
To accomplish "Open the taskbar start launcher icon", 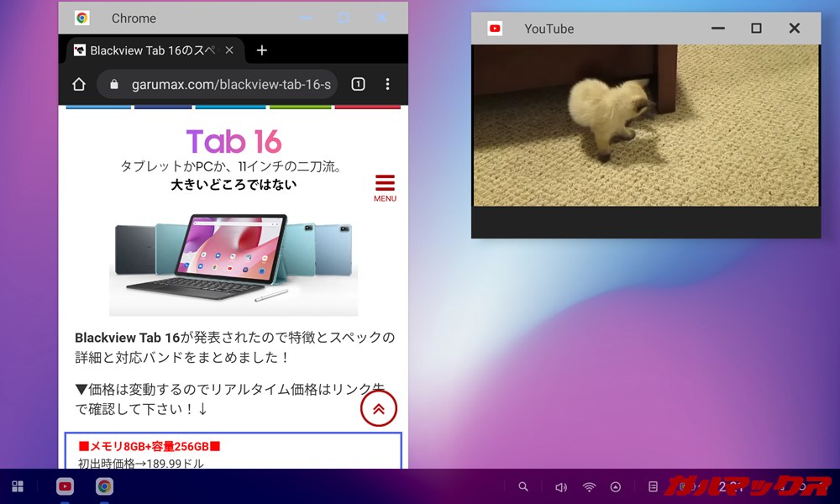I will point(18,486).
